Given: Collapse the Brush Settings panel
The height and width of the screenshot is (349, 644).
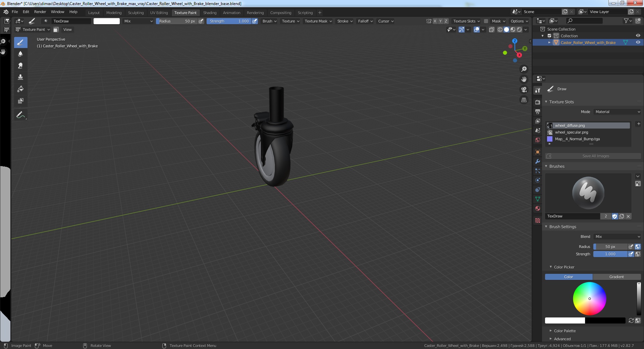Looking at the screenshot, I should click(562, 227).
